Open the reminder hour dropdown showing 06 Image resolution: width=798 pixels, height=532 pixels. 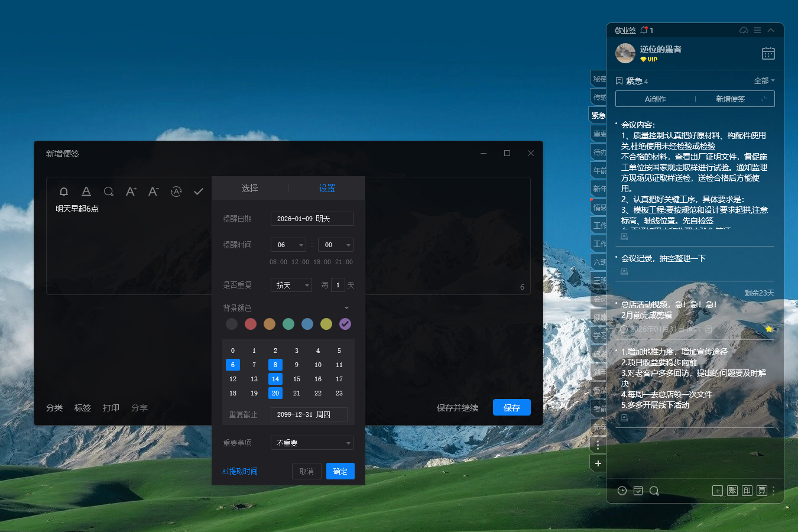[x=288, y=245]
